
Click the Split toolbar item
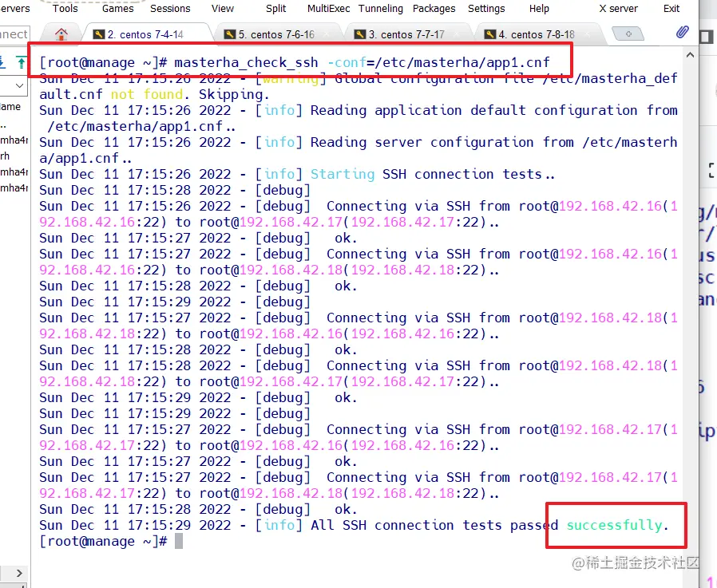(x=275, y=8)
